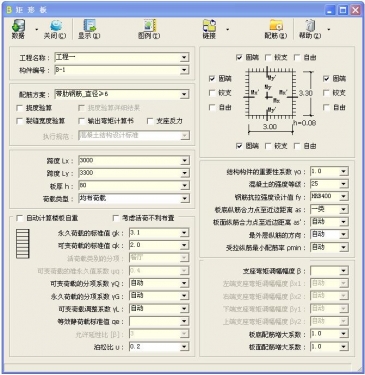Open the arrow menu next to 链接
Screen dimensions: 365x375
point(228,29)
